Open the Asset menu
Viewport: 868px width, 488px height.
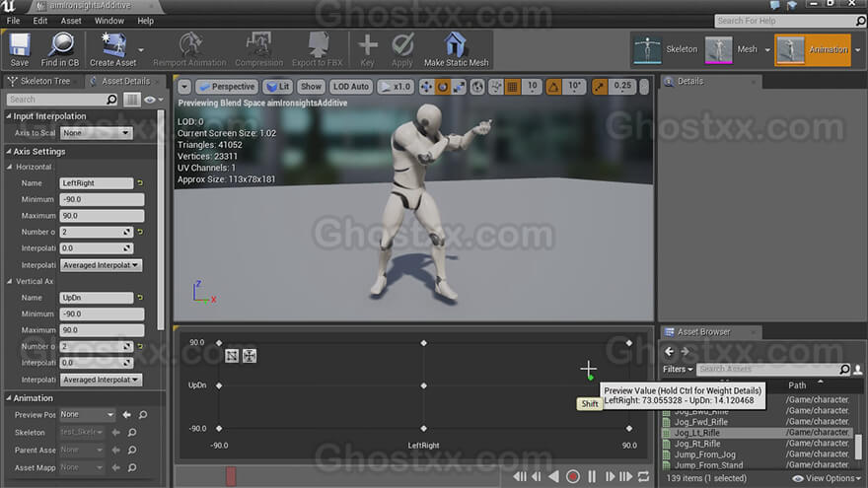(x=71, y=21)
